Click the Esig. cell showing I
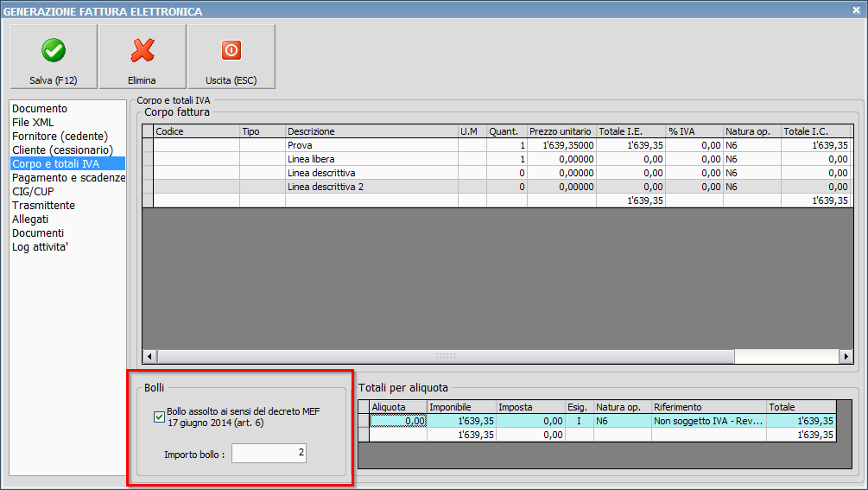This screenshot has height=490, width=868. tap(579, 421)
